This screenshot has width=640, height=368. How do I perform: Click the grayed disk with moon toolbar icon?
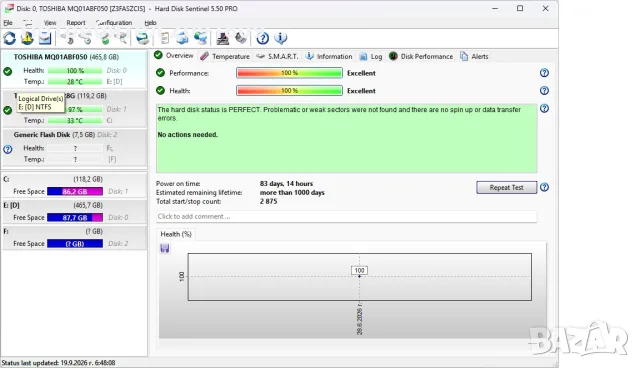click(x=67, y=38)
